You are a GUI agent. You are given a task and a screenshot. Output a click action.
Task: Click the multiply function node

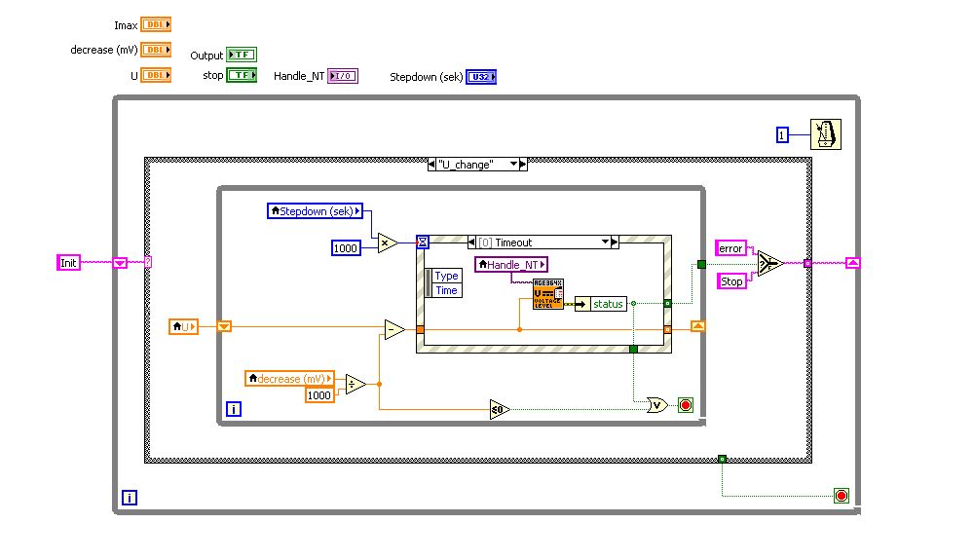388,243
